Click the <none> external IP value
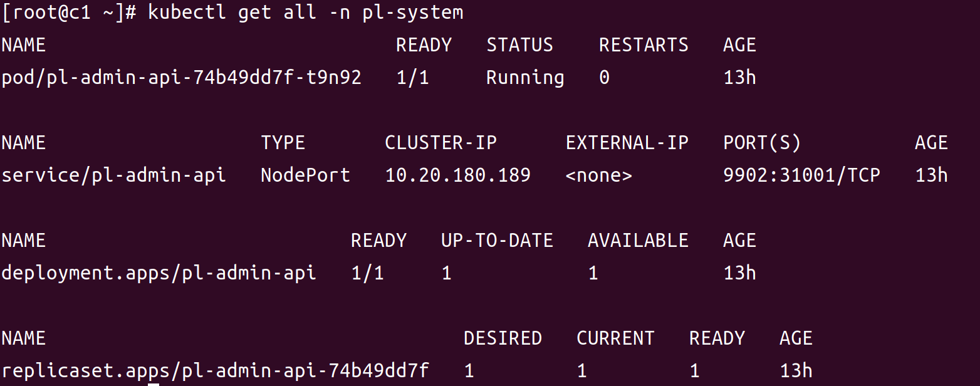 click(598, 175)
